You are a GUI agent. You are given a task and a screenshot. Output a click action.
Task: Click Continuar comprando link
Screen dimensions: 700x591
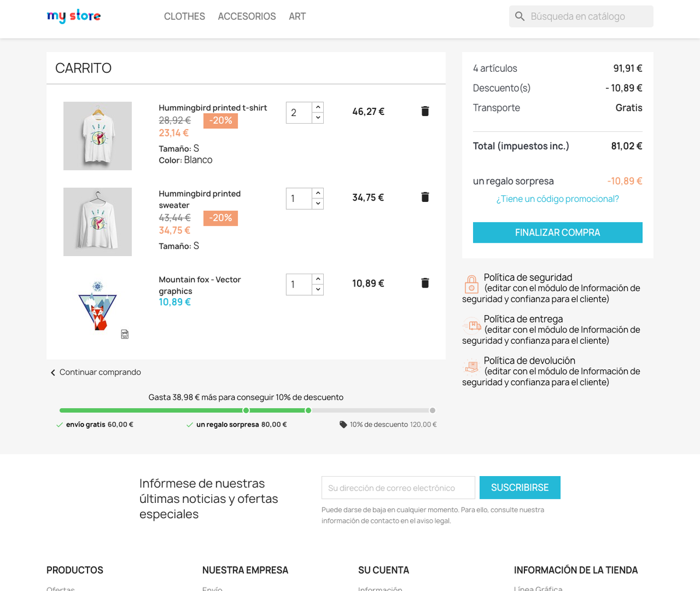(96, 372)
